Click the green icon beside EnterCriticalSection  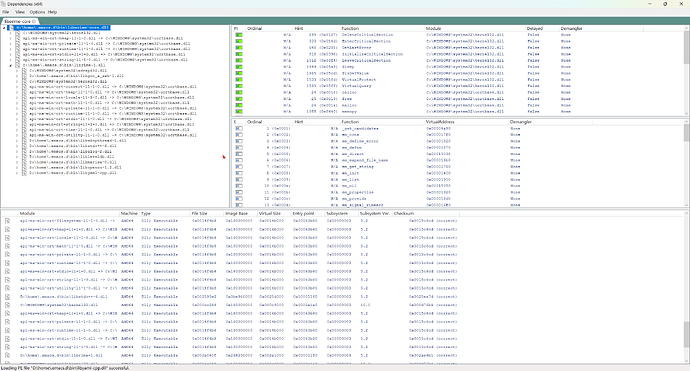pyautogui.click(x=239, y=41)
